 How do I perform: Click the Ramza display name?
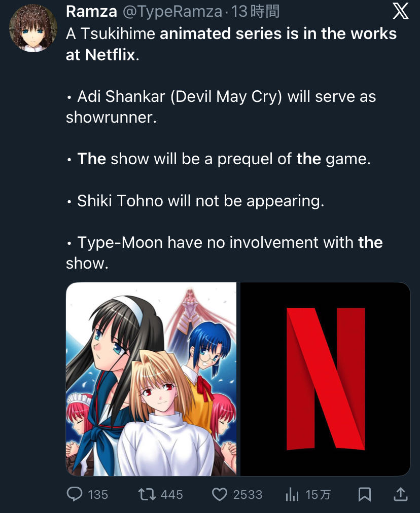(x=91, y=12)
